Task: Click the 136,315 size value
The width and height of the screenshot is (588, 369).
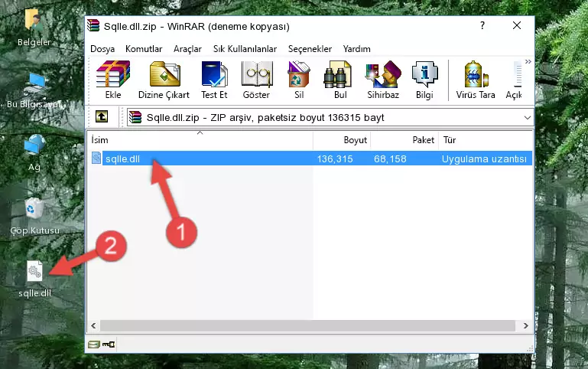Action: click(x=335, y=158)
